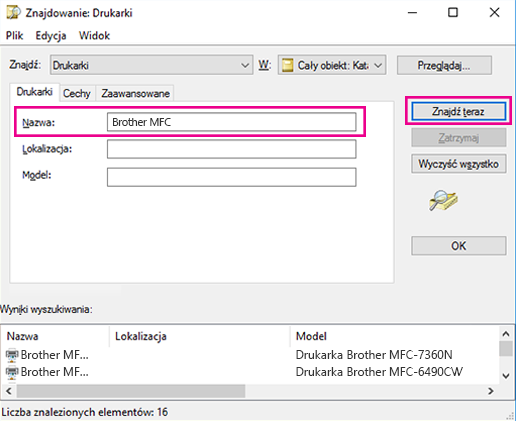Maximize the Znajdowanie: Drukarki window
The image size is (516, 421).
(453, 13)
